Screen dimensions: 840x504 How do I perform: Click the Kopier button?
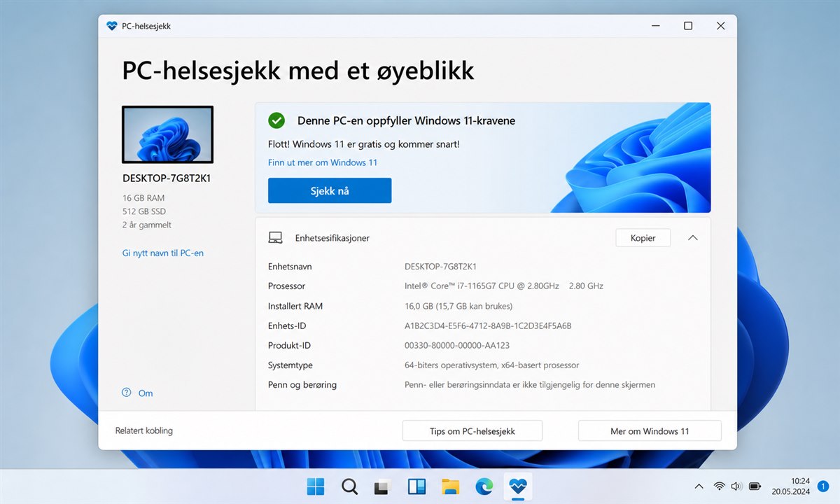(643, 238)
